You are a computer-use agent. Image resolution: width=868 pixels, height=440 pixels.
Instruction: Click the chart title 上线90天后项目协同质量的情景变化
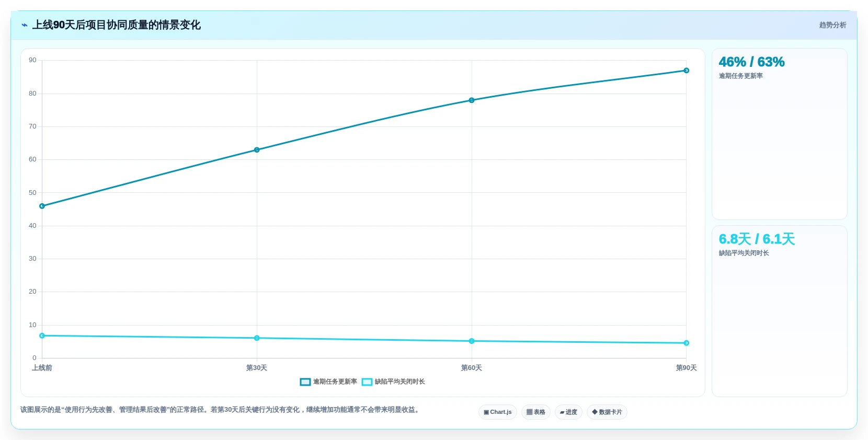pos(117,25)
